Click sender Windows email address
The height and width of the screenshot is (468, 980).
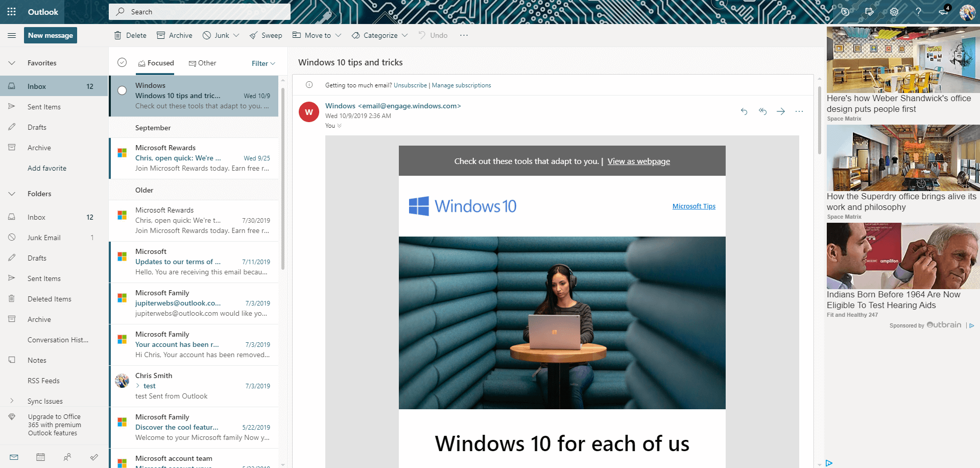pyautogui.click(x=393, y=106)
